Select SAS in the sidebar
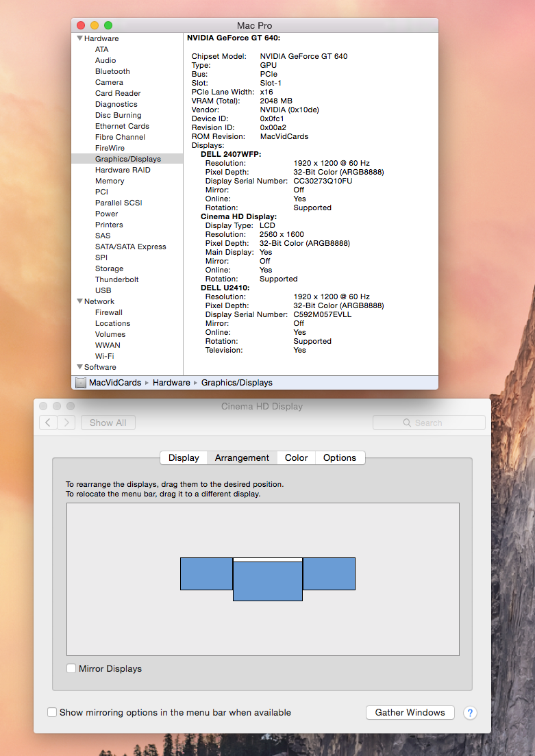Viewport: 535px width, 756px height. point(103,236)
